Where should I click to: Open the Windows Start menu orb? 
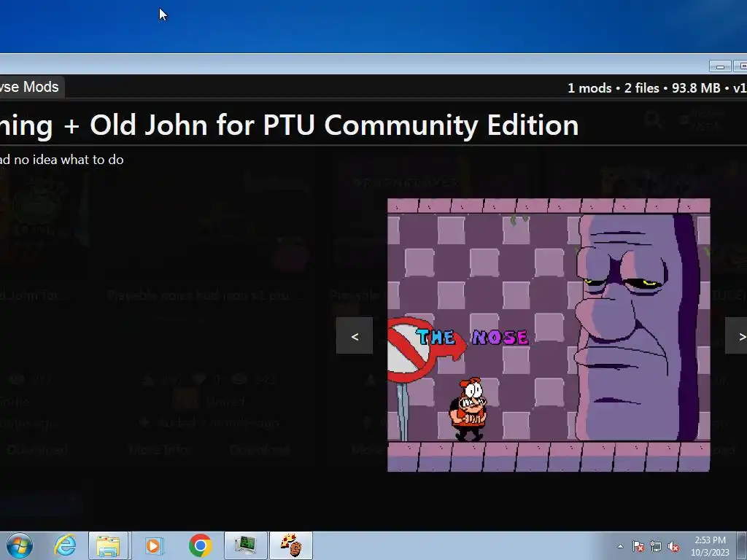[20, 545]
